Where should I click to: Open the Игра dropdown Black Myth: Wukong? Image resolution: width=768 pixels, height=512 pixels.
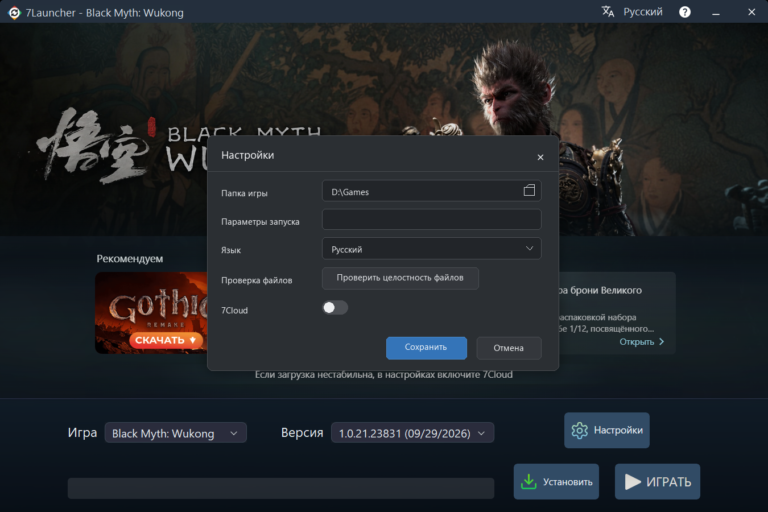coord(175,433)
